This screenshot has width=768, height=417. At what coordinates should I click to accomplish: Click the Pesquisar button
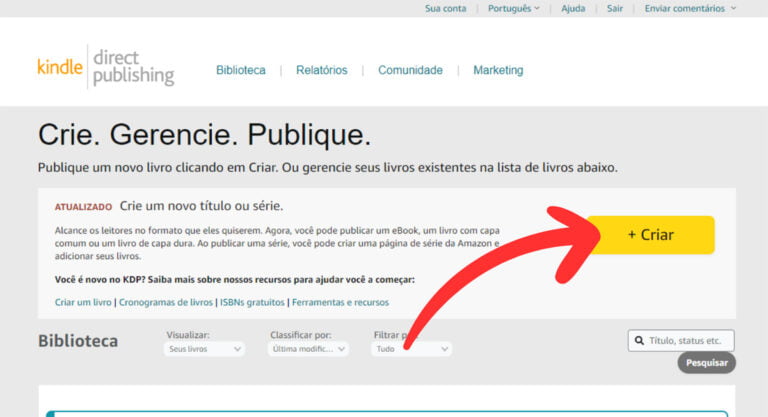707,362
